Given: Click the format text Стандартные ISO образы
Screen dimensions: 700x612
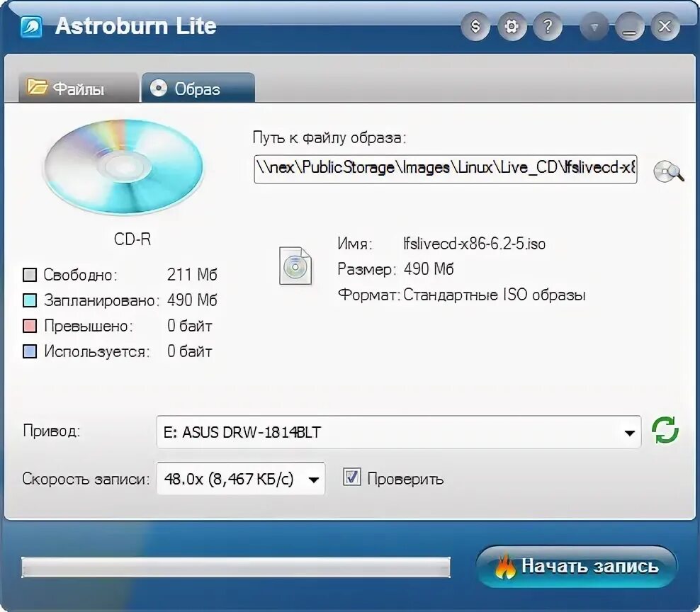Looking at the screenshot, I should tap(495, 295).
